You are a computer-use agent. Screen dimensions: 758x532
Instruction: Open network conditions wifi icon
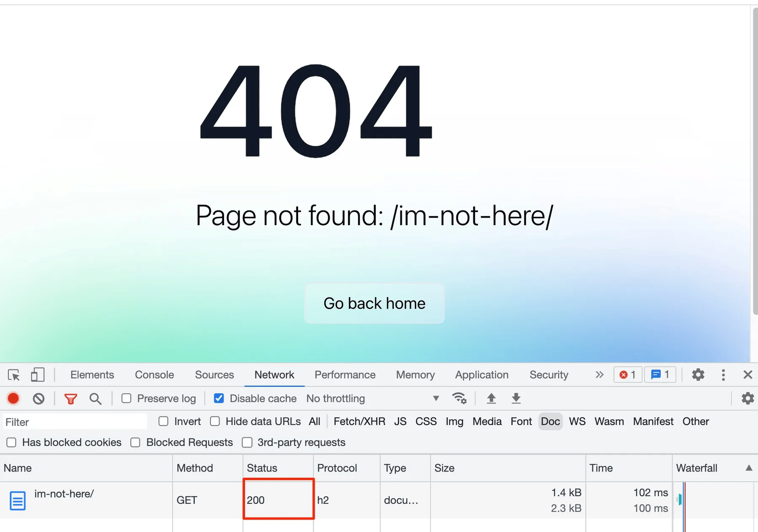(x=459, y=398)
